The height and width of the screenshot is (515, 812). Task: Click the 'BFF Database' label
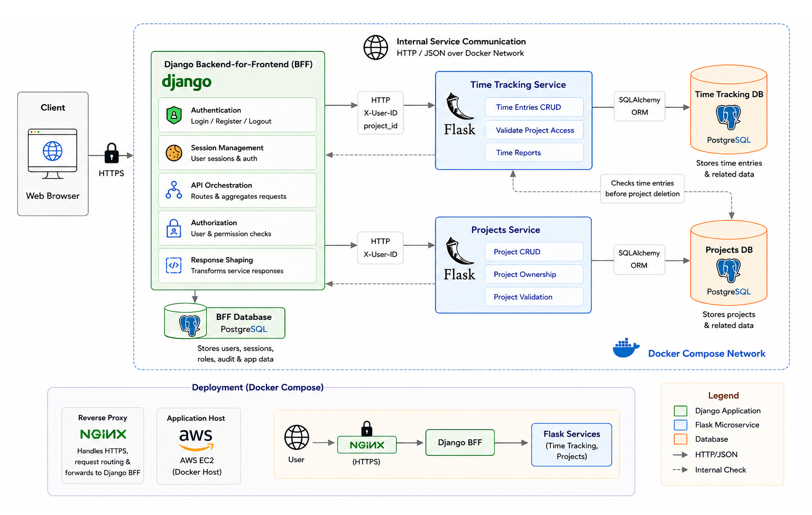tap(244, 317)
